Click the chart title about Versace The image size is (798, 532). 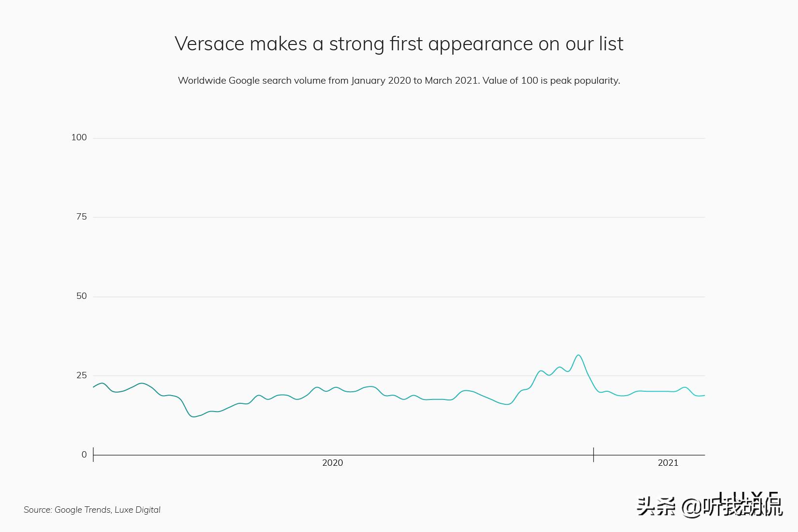(x=399, y=44)
